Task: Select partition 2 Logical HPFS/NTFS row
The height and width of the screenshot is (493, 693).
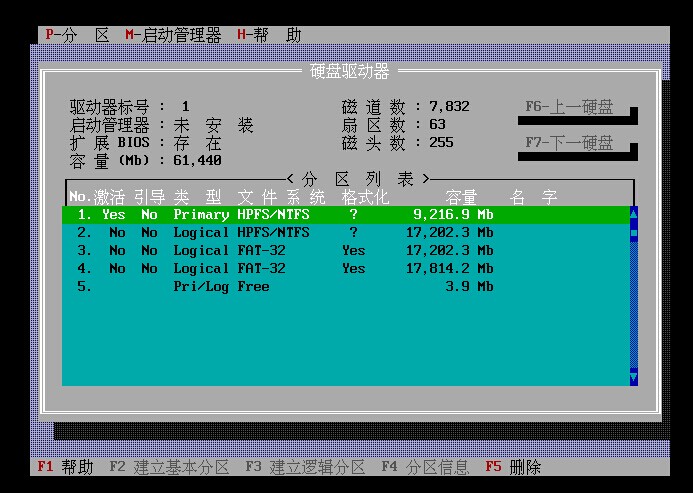Action: point(346,233)
